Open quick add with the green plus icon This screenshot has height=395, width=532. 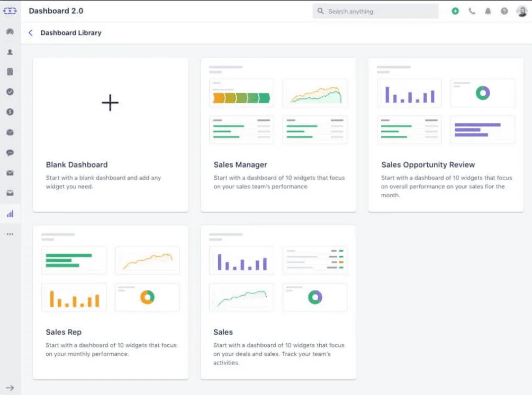[x=455, y=11]
